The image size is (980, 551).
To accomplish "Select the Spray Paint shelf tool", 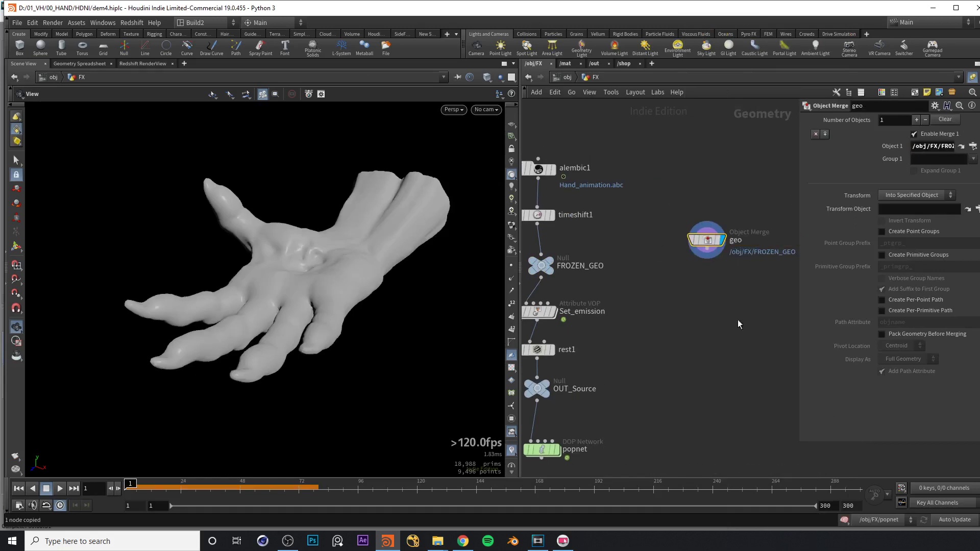I will 260,48.
